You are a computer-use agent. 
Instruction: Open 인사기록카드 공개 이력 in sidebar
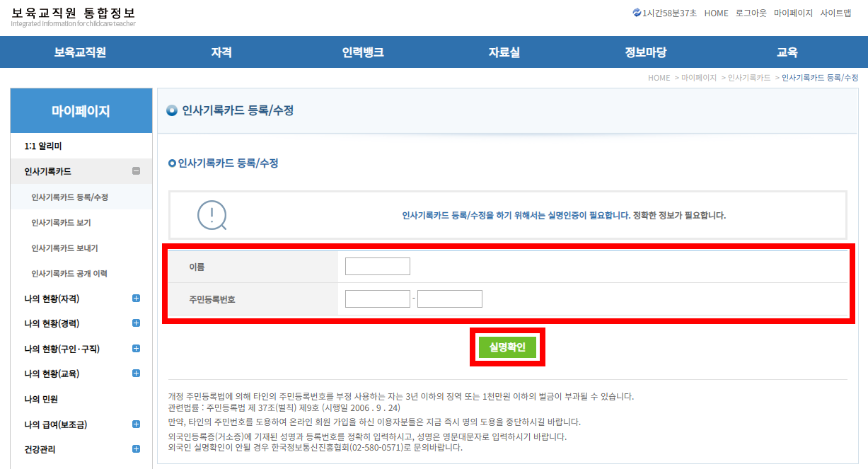click(x=69, y=274)
